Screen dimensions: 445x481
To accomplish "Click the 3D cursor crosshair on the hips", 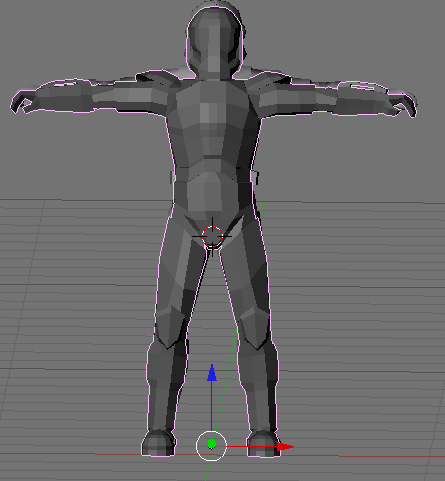I will click(x=212, y=236).
